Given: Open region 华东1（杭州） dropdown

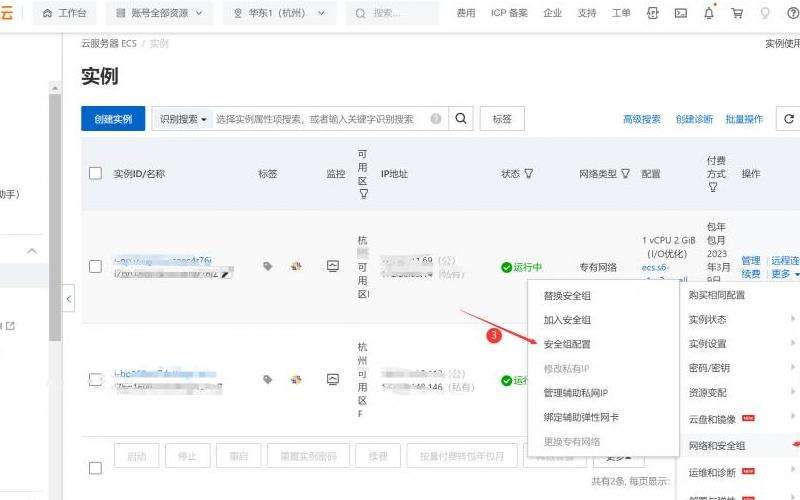Looking at the screenshot, I should pyautogui.click(x=279, y=13).
